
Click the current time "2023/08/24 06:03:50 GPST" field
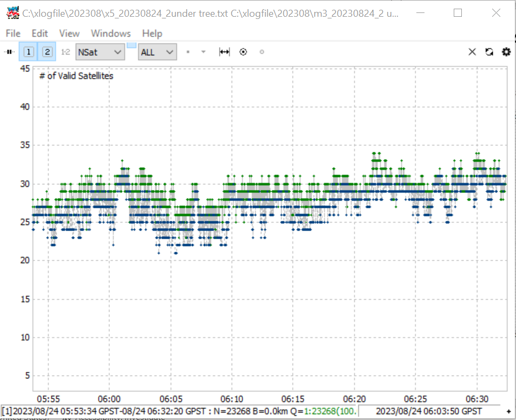tap(428, 411)
